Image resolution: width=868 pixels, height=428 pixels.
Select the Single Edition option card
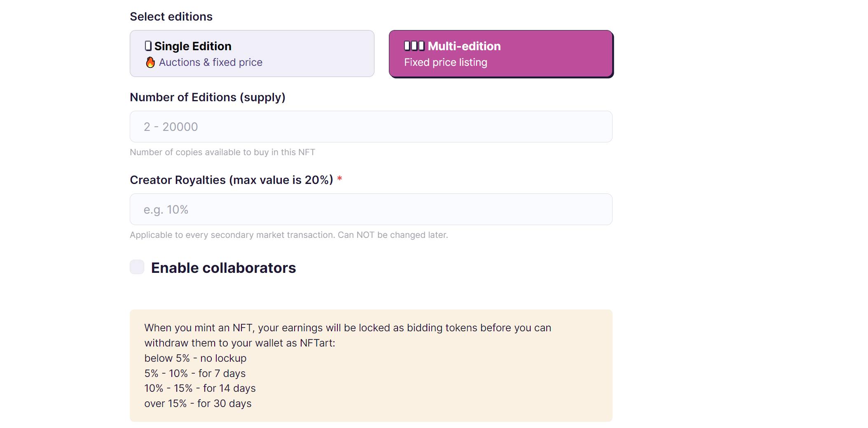point(252,53)
